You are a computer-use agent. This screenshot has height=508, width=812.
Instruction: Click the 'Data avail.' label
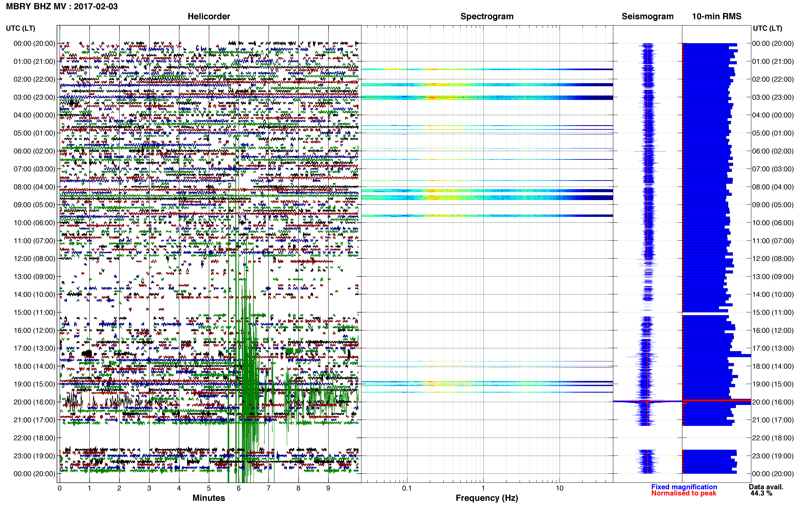pyautogui.click(x=766, y=487)
